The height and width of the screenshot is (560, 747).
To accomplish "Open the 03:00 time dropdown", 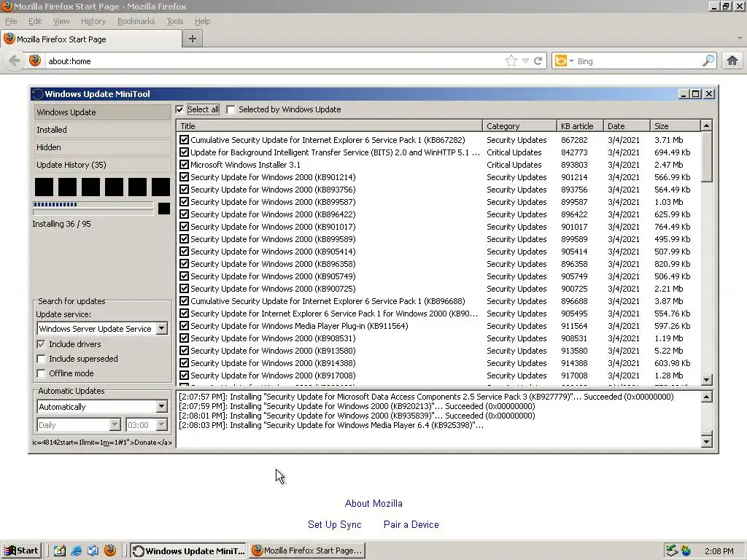I will pos(161,425).
